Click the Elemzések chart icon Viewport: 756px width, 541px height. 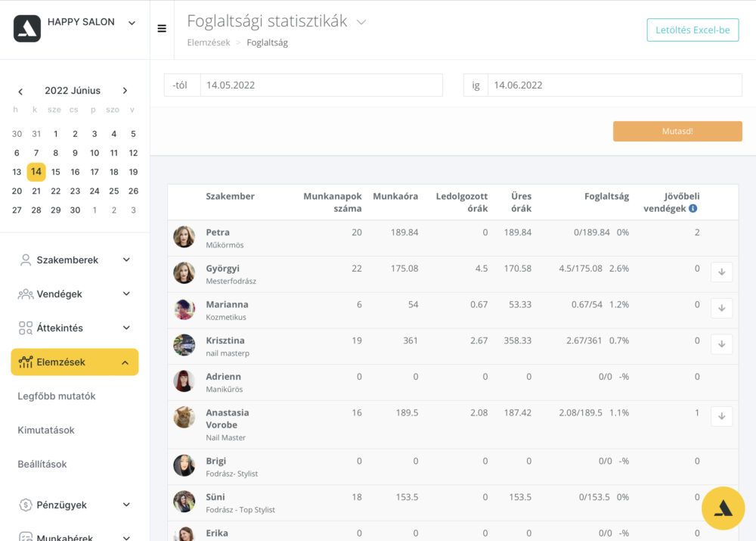coord(26,362)
